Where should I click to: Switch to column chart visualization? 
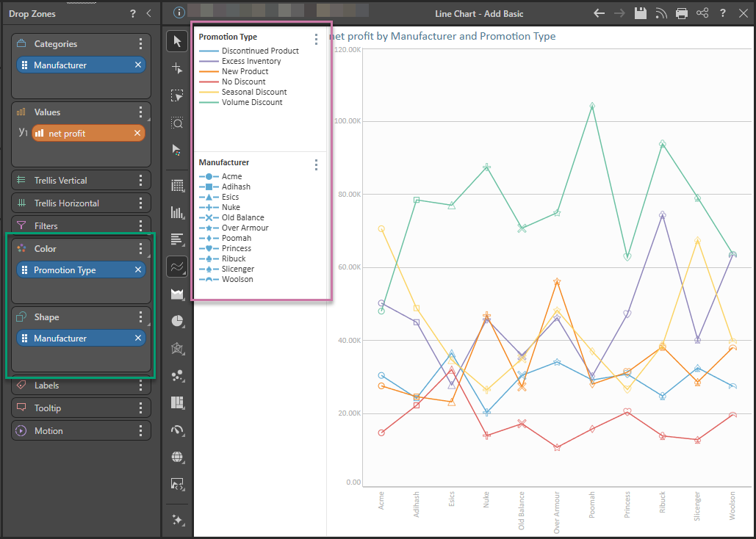coord(177,212)
